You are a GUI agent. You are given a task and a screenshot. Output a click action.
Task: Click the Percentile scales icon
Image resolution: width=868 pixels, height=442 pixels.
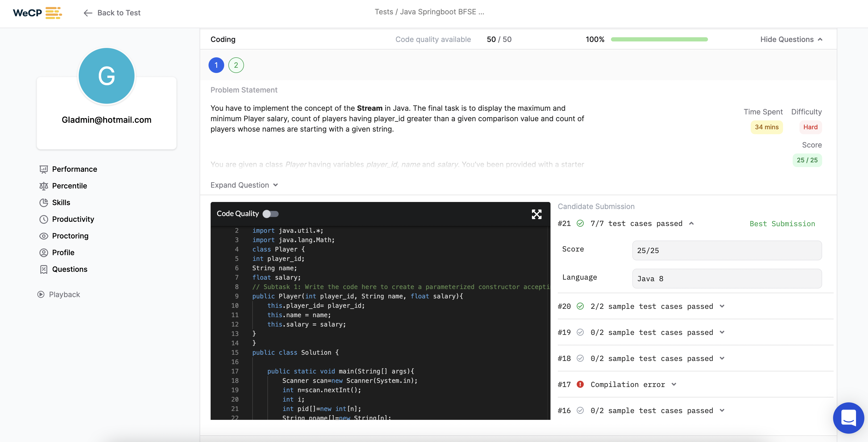point(44,186)
